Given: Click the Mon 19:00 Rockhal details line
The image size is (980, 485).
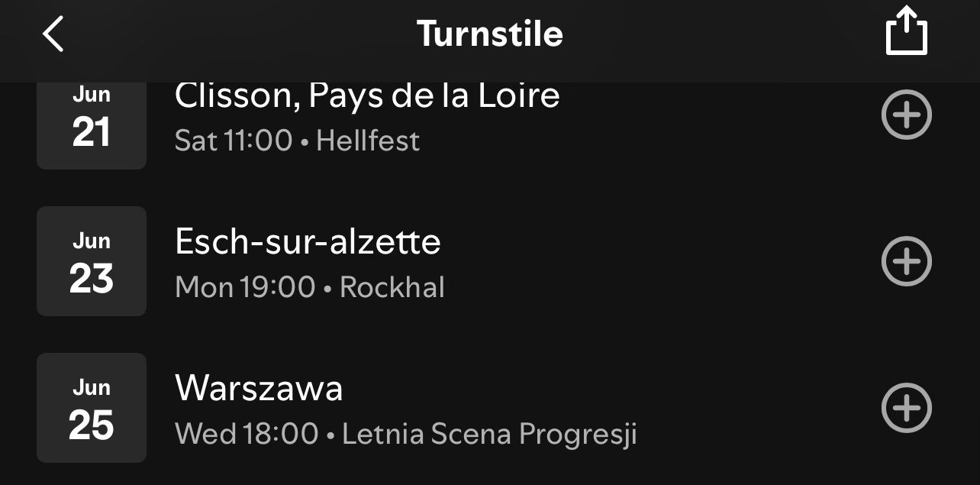Looking at the screenshot, I should [x=309, y=287].
